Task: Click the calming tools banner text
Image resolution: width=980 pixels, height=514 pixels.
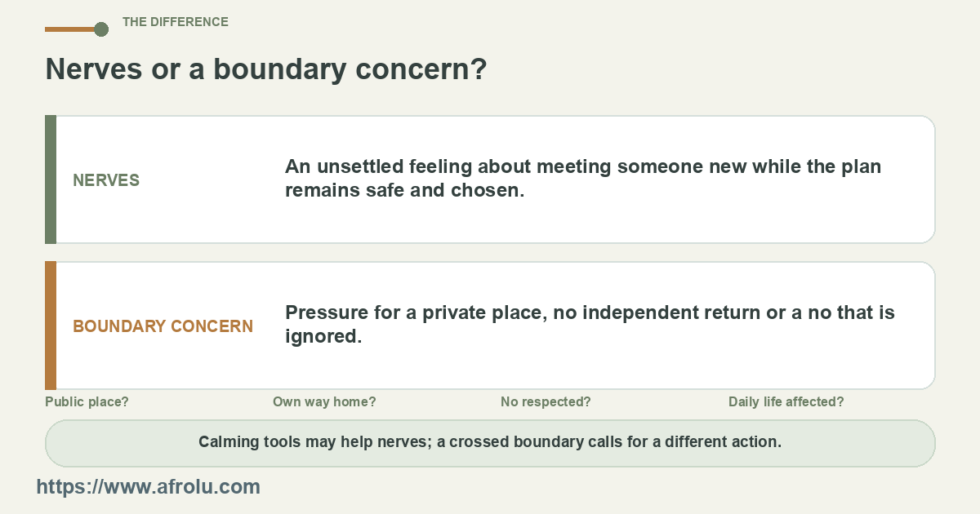Action: click(490, 442)
